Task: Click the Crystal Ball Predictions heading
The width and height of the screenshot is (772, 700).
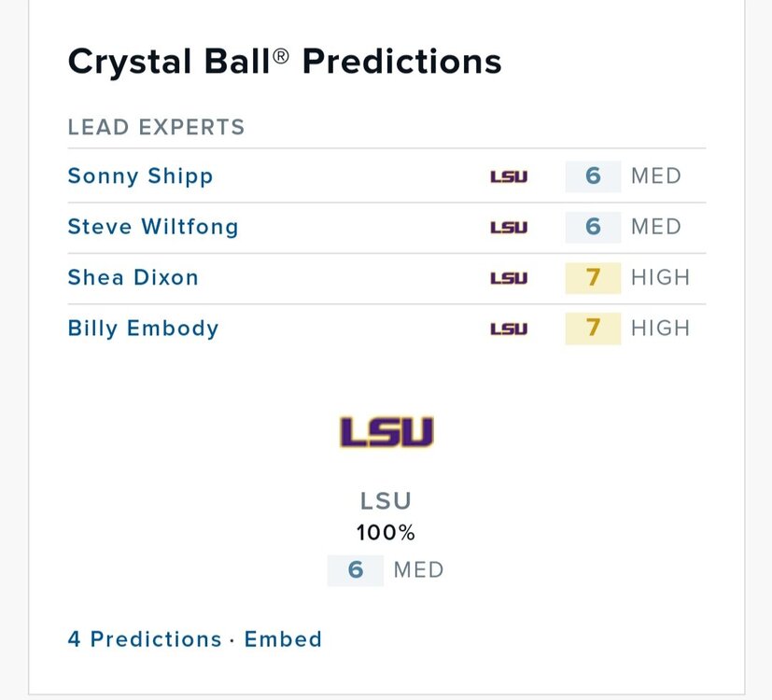Action: coord(285,62)
